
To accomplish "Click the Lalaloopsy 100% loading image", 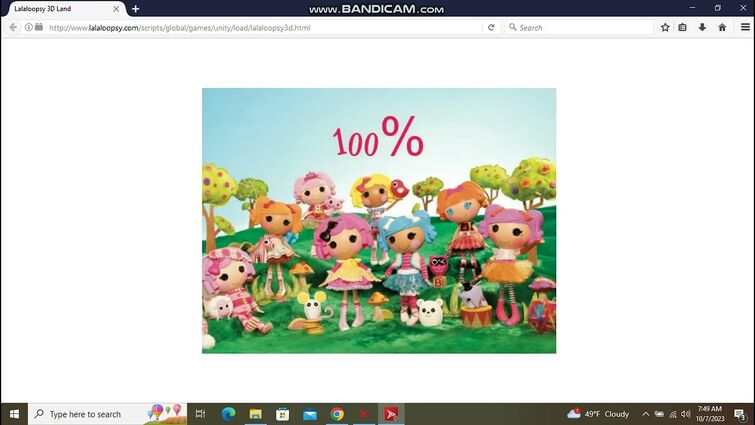I will pyautogui.click(x=379, y=220).
